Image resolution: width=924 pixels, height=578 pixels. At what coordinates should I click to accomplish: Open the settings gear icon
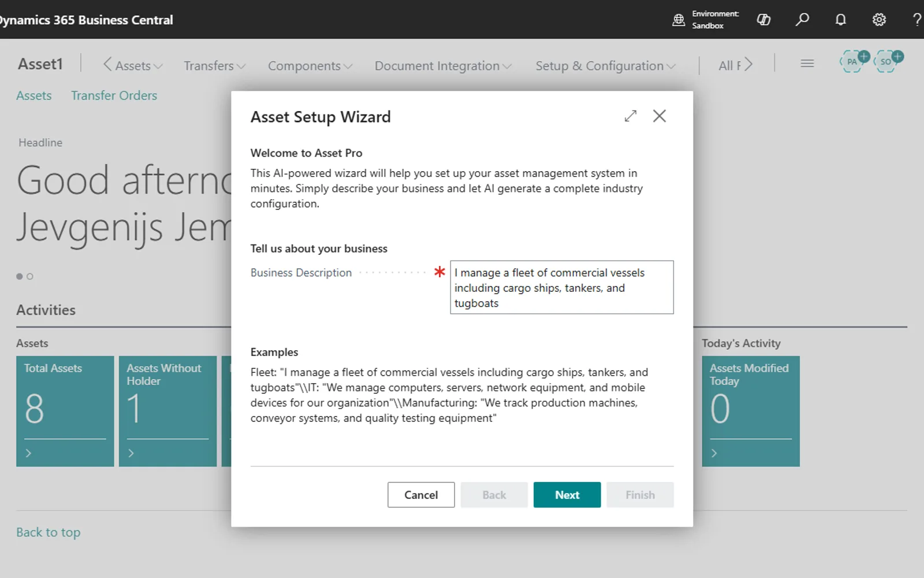tap(879, 20)
